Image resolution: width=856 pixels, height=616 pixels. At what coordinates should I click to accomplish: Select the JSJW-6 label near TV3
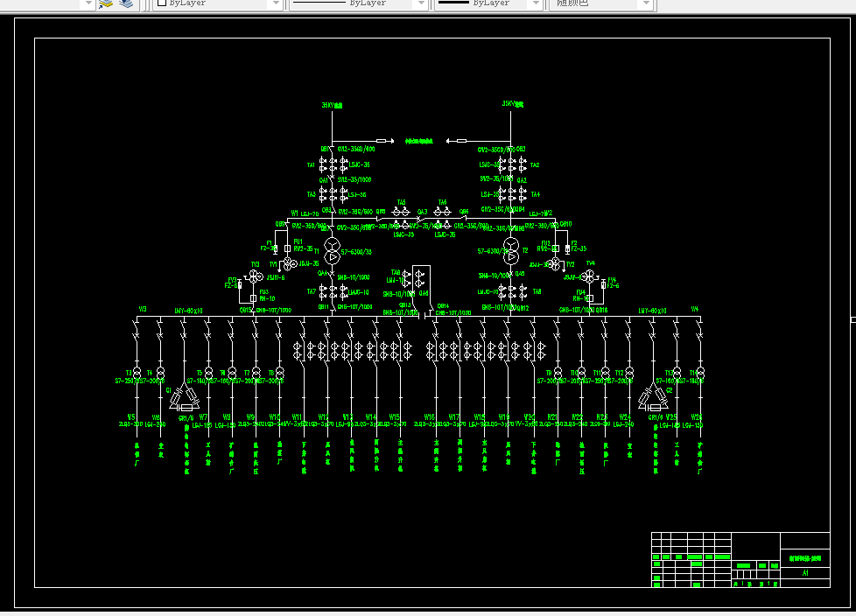[276, 277]
